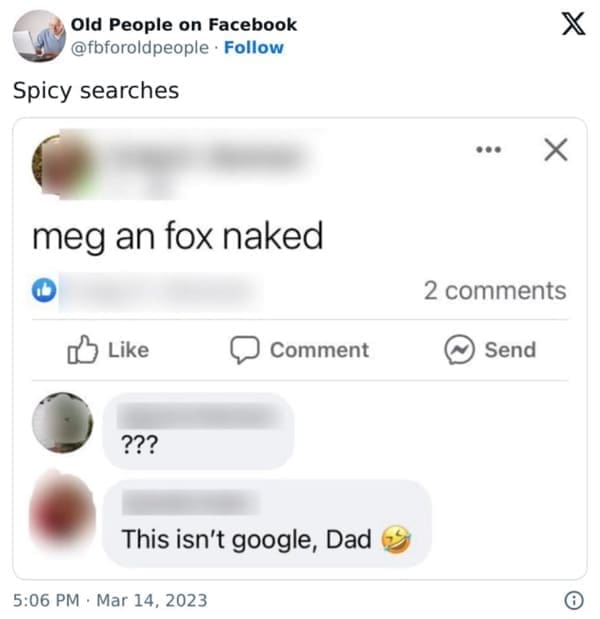Open the info icon beside the date
600x619 pixels.
click(x=574, y=600)
